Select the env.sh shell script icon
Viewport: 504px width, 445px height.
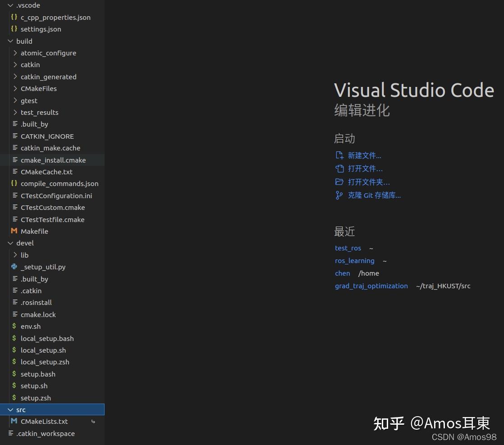coord(14,326)
